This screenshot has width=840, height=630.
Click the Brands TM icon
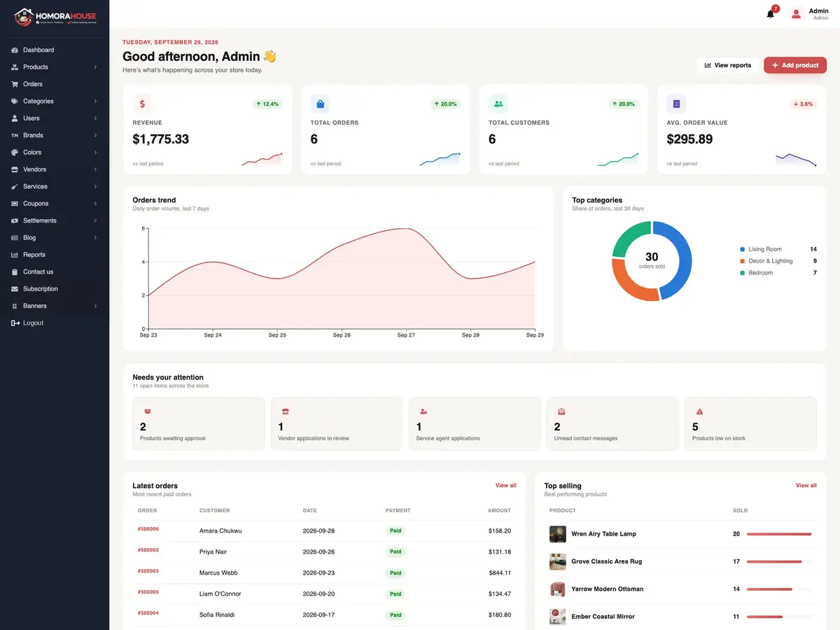tap(15, 135)
